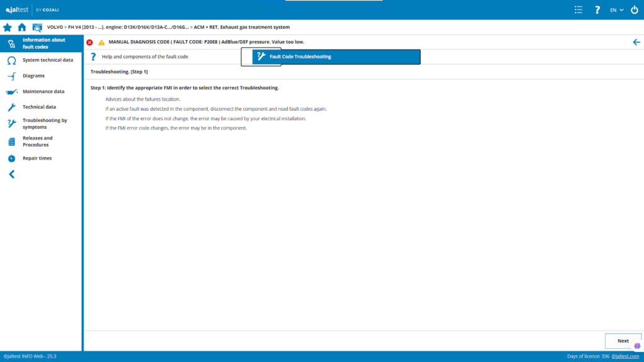This screenshot has width=644, height=362.
Task: Switch to Help and components tab
Action: coord(145,57)
